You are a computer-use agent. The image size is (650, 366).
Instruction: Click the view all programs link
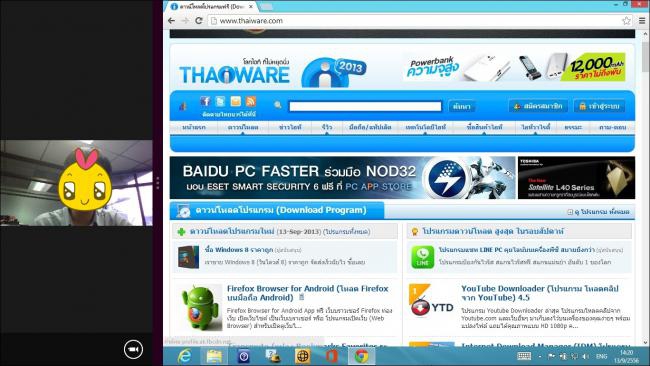tap(601, 212)
